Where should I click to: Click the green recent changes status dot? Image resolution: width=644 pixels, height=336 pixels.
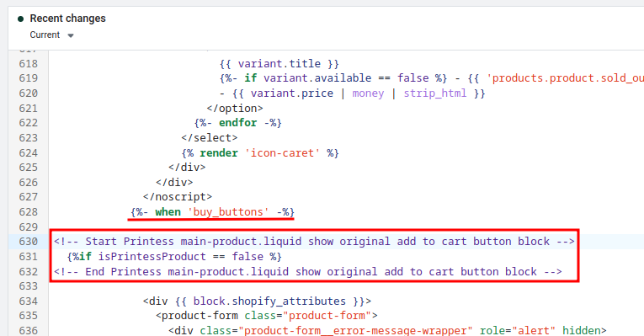[x=20, y=19]
